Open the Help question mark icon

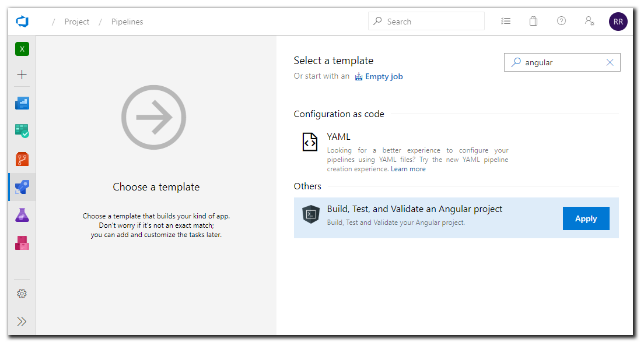pyautogui.click(x=561, y=21)
